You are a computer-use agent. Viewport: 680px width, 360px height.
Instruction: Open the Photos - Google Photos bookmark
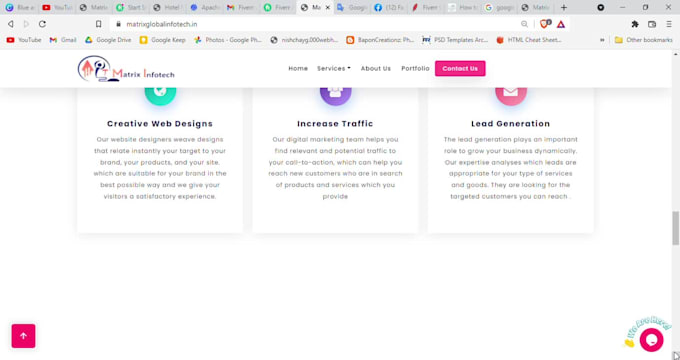tap(228, 40)
